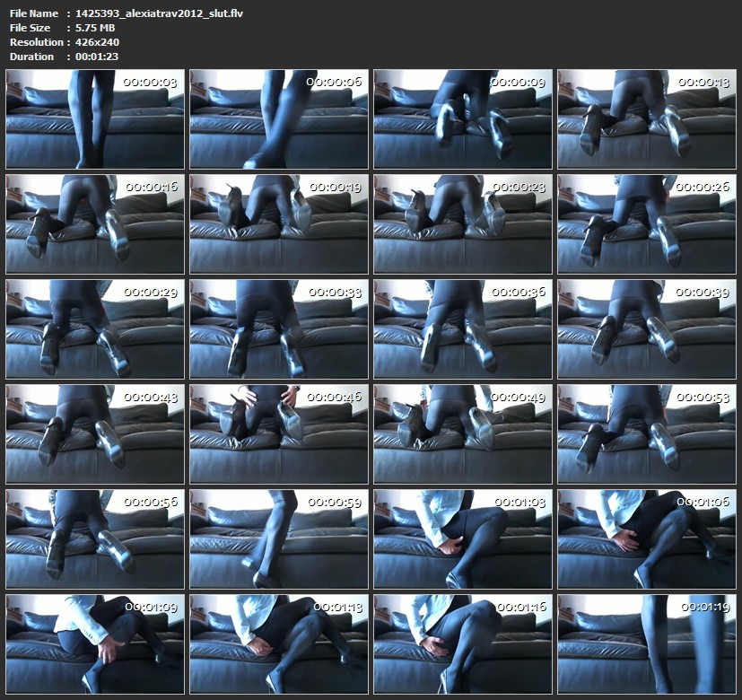Select the thumbnail stamped 00:00:26
The width and height of the screenshot is (742, 700).
click(647, 224)
